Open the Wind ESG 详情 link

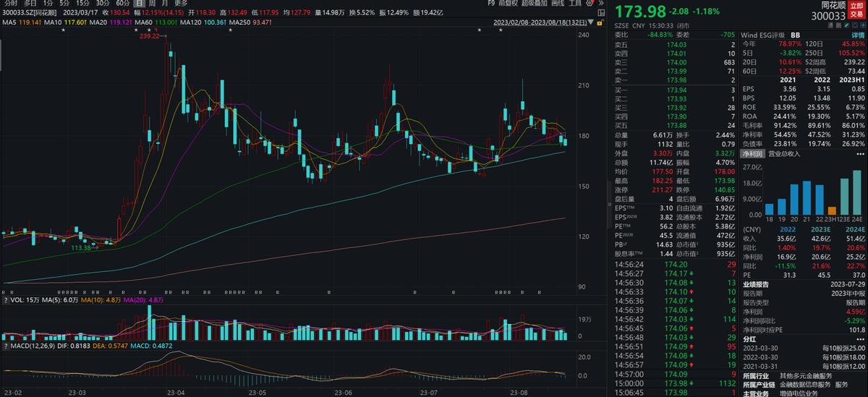point(857,35)
